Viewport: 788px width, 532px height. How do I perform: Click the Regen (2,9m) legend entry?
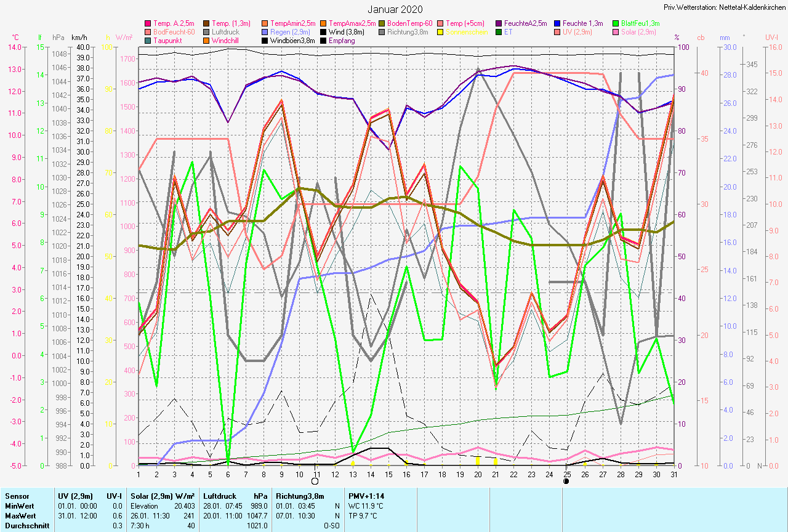click(x=290, y=32)
